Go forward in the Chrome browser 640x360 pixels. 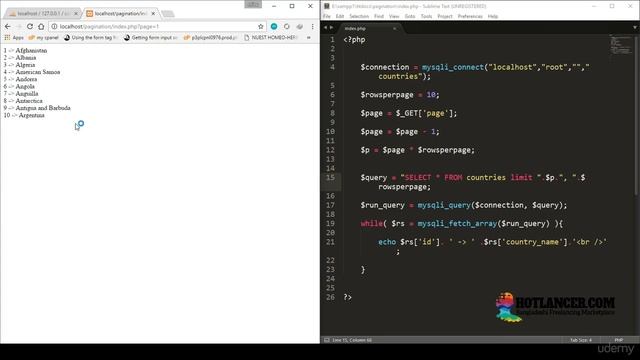coord(19,27)
